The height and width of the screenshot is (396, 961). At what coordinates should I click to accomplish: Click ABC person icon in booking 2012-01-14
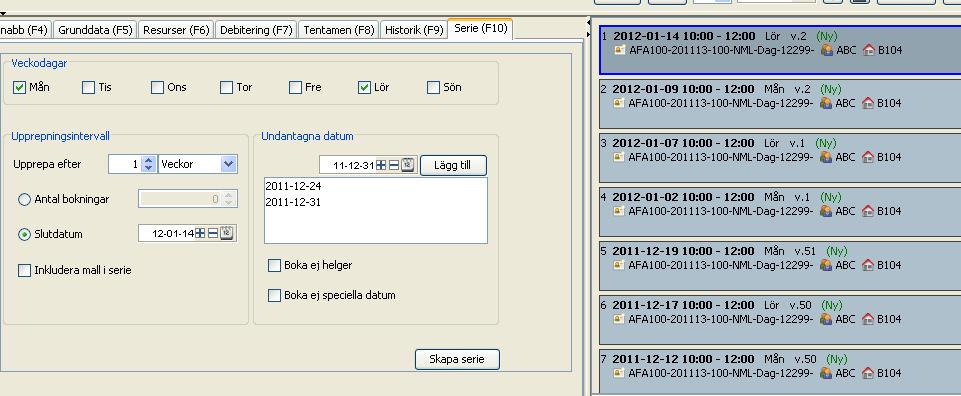click(x=827, y=50)
